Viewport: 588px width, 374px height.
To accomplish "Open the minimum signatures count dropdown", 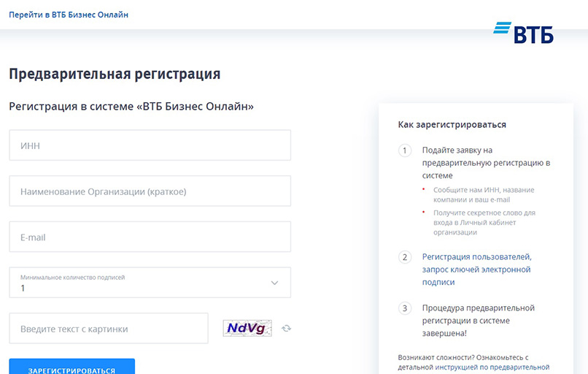I will [150, 283].
